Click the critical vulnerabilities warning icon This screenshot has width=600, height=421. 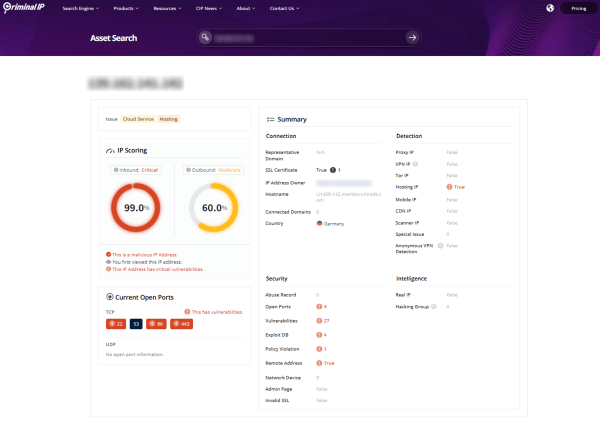(108, 269)
